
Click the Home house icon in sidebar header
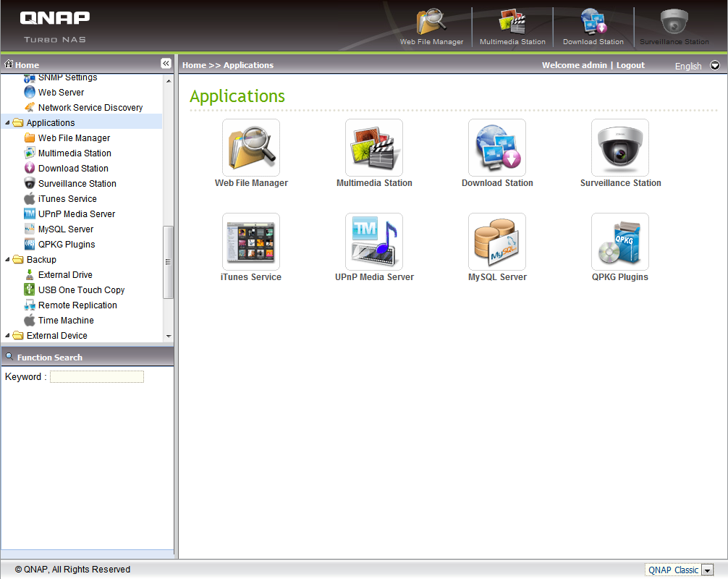coord(9,64)
